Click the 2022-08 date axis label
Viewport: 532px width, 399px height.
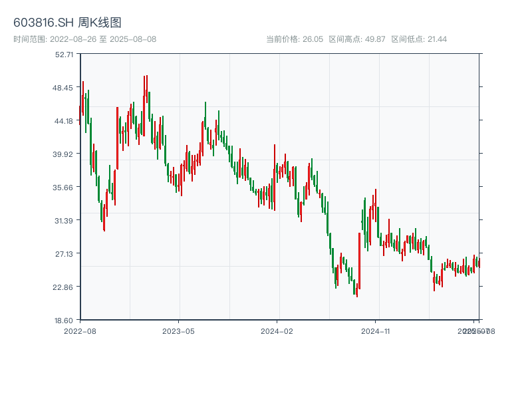coord(80,331)
